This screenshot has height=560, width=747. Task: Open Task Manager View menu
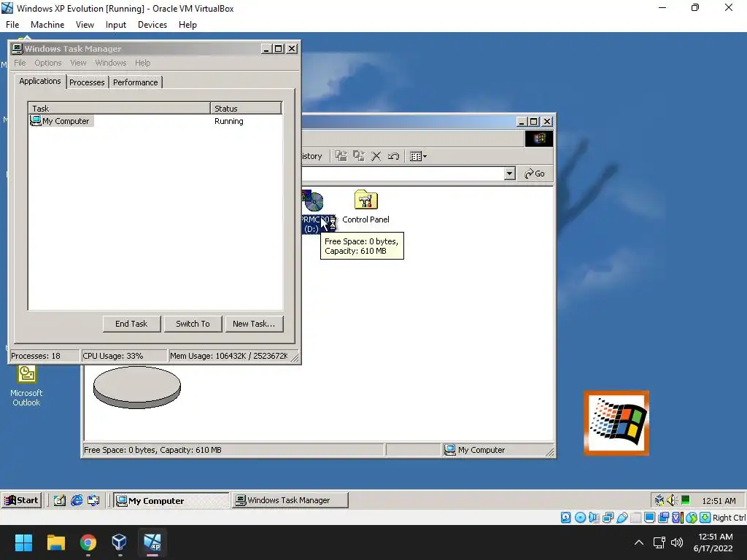(78, 63)
